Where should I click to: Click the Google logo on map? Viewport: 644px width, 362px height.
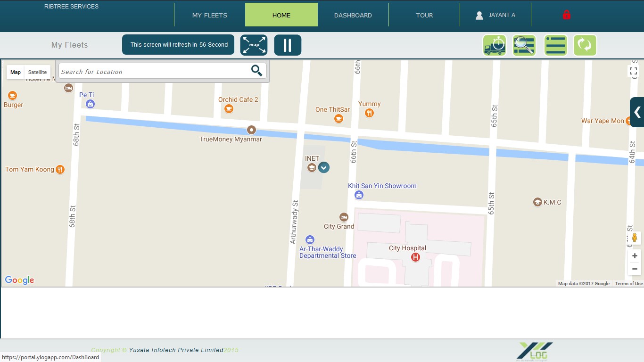(x=19, y=280)
